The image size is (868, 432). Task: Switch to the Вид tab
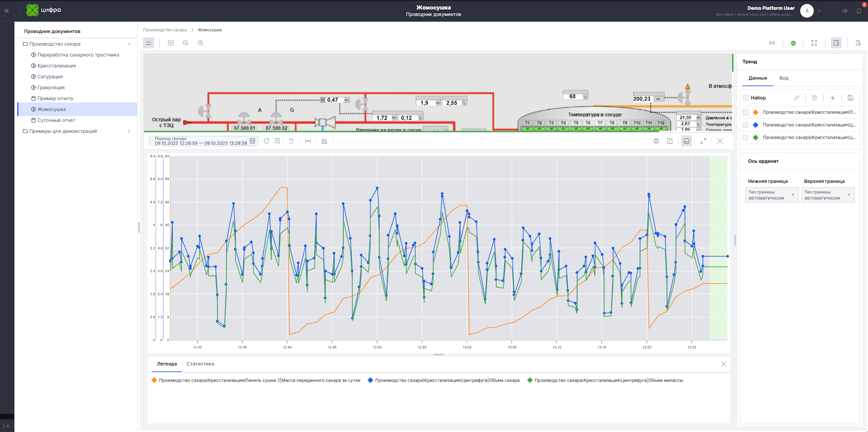pos(783,78)
